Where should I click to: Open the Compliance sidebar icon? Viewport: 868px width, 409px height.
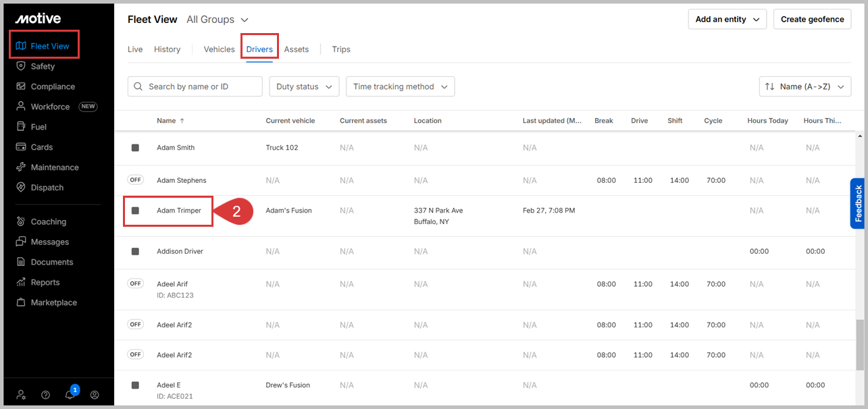pos(21,86)
